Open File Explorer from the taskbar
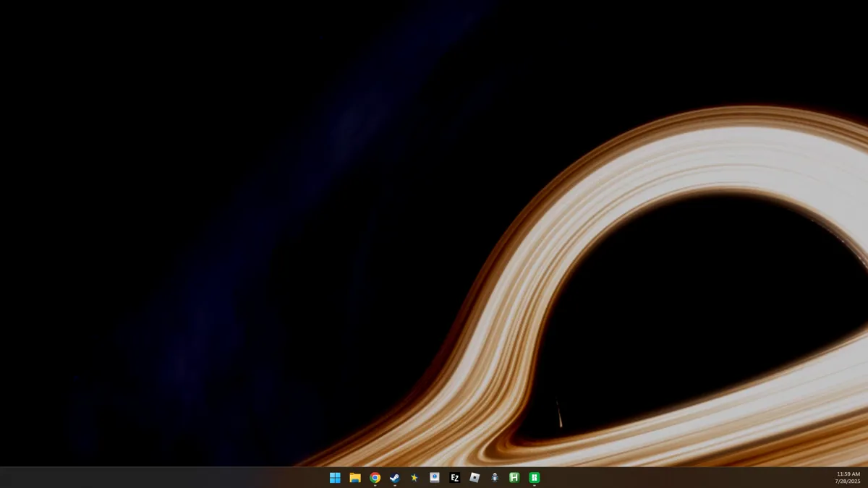Viewport: 868px width, 488px height. pos(355,478)
